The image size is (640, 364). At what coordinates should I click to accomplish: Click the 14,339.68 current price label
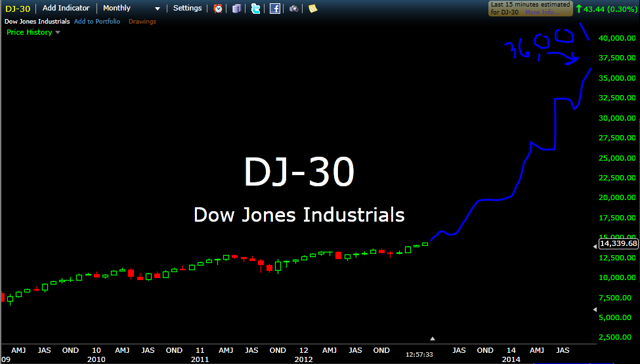(x=618, y=243)
